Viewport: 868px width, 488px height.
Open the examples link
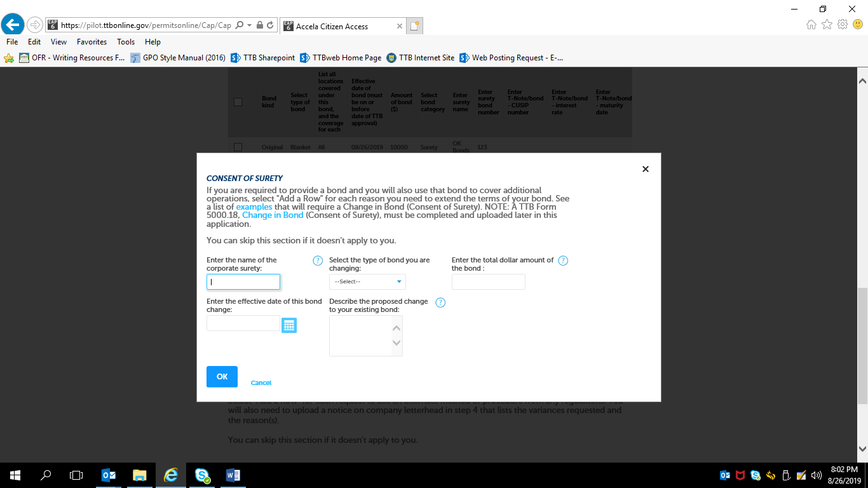[254, 207]
